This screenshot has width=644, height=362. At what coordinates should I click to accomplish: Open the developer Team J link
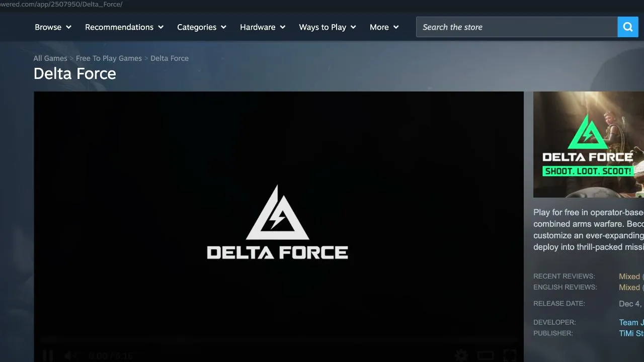coord(631,323)
